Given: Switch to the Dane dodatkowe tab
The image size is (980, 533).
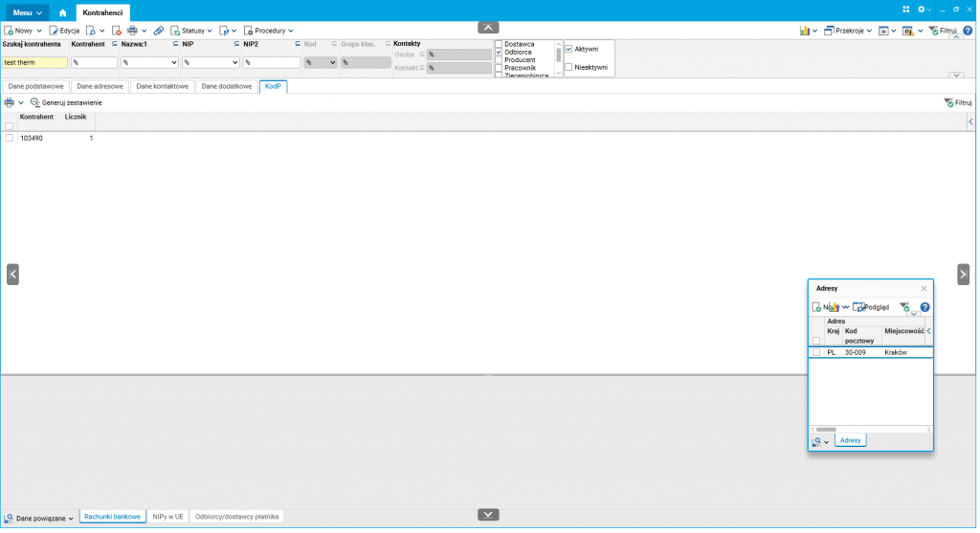Looking at the screenshot, I should (226, 86).
